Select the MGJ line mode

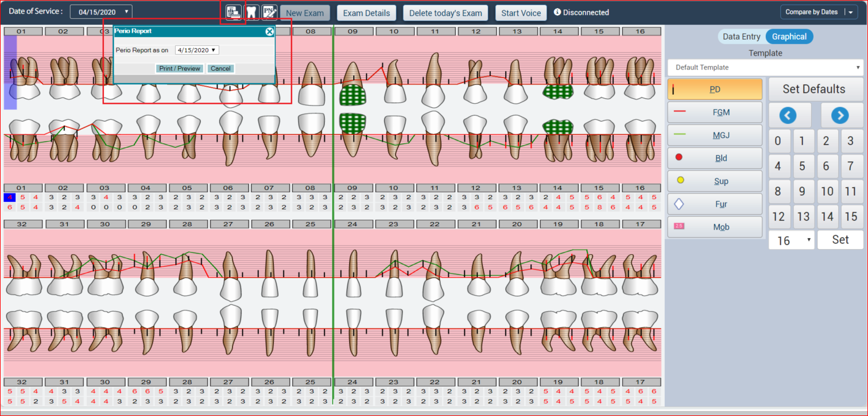coord(715,135)
